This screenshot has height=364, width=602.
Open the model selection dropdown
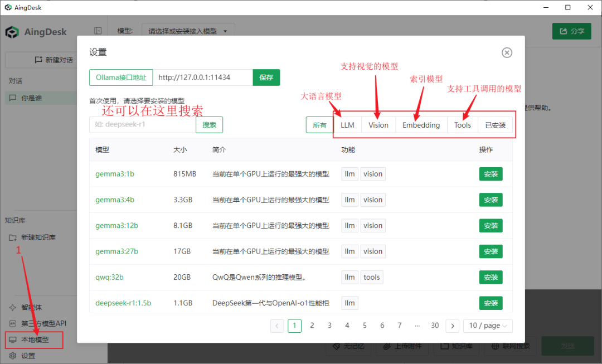pos(188,31)
